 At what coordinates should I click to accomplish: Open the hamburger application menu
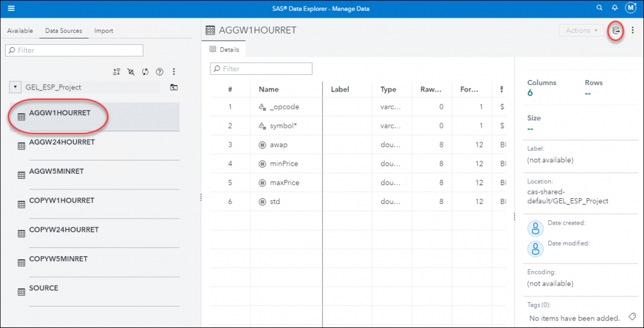point(11,8)
